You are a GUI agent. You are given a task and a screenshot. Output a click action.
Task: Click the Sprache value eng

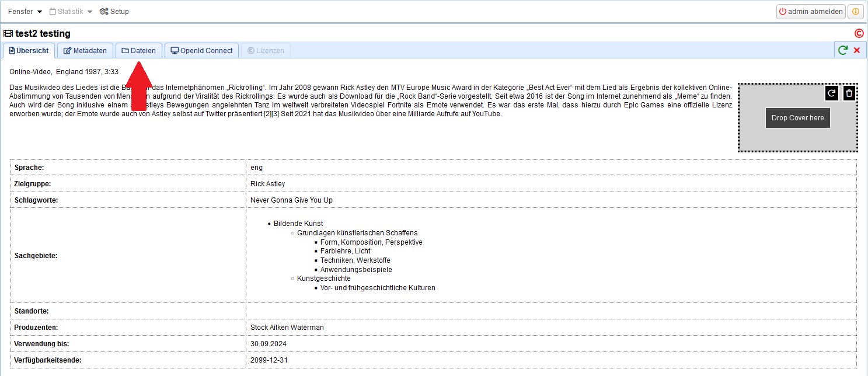tap(256, 168)
